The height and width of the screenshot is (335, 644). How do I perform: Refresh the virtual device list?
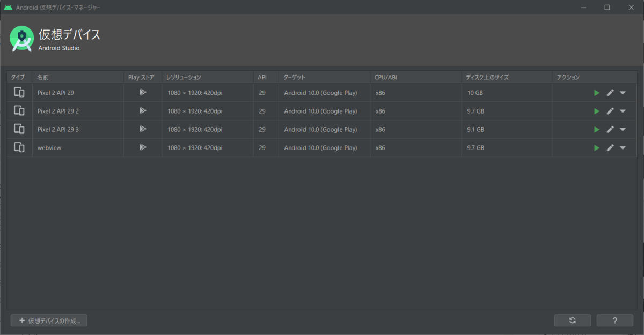573,321
